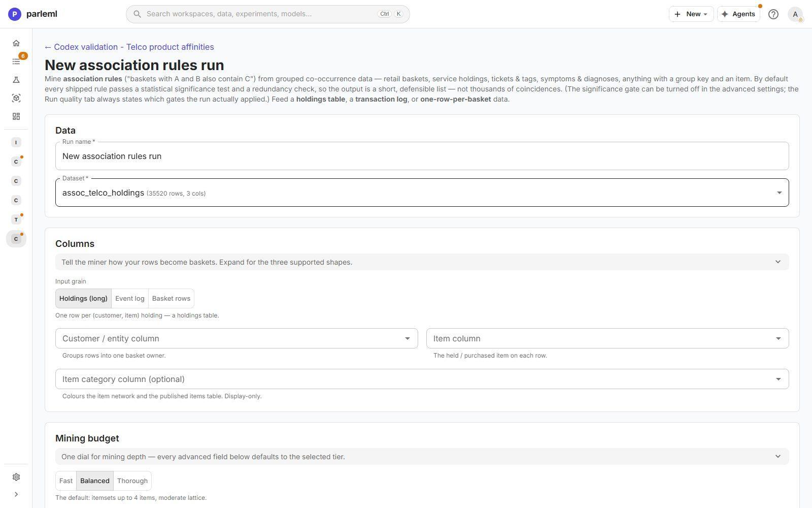This screenshot has width=812, height=508.
Task: Click the hint 'The held / purchased item on each row.'
Action: (490, 356)
